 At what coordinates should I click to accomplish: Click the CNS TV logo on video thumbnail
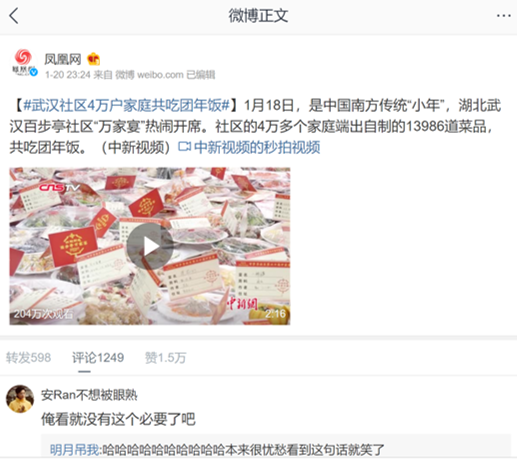pyautogui.click(x=59, y=188)
